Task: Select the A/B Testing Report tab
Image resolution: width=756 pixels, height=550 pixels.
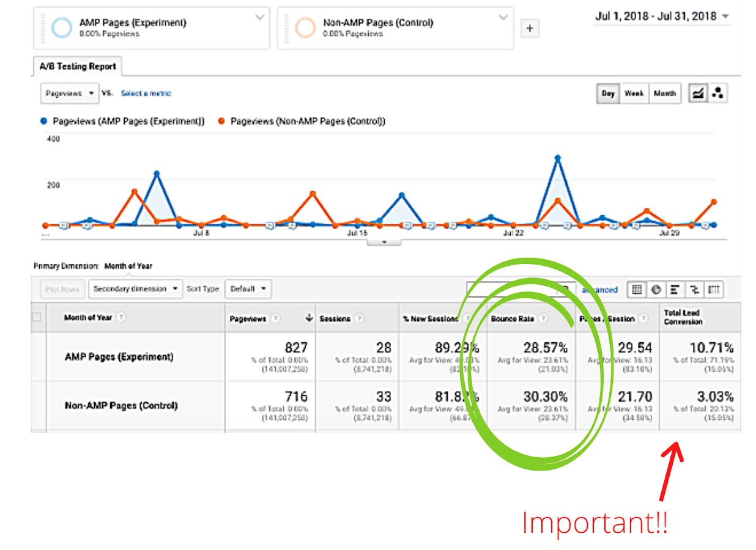Action: [78, 67]
